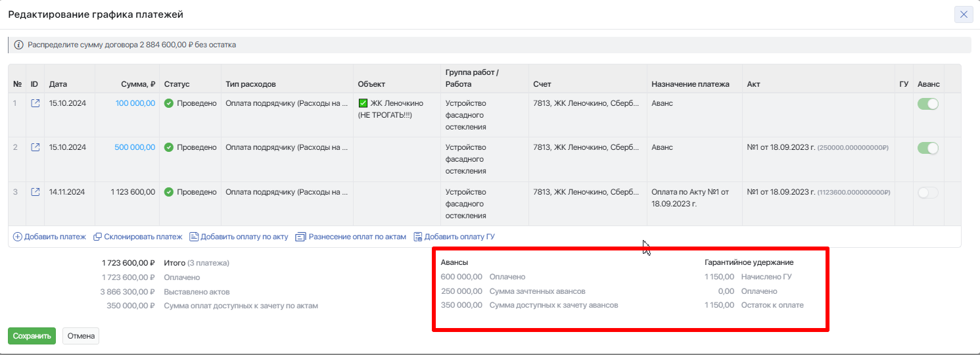
Task: Click the Дата column header
Action: click(58, 84)
